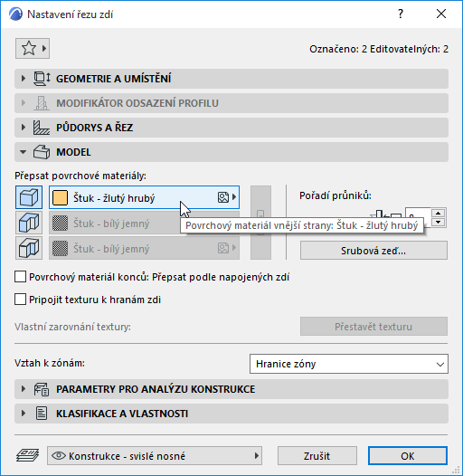
Task: Click the Zrušit button
Action: [x=317, y=456]
